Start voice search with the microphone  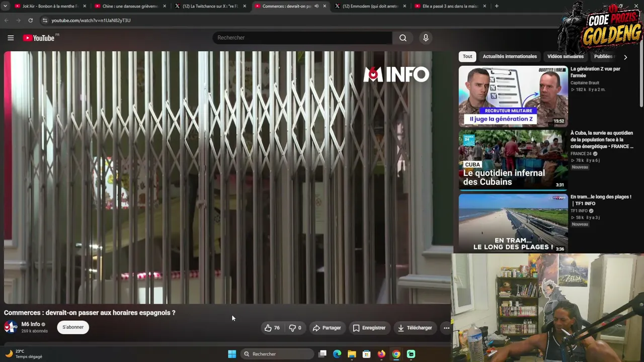click(426, 38)
